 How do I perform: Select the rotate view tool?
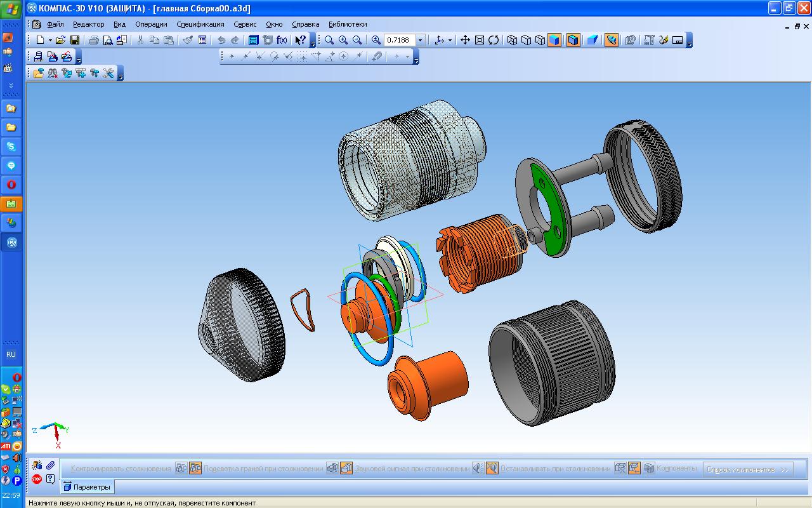point(494,40)
